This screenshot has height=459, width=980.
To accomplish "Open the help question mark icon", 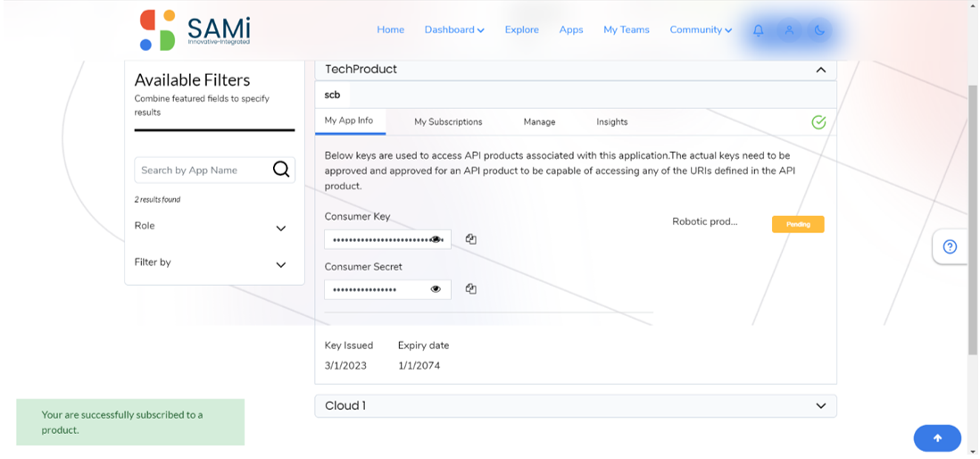I will pos(950,247).
